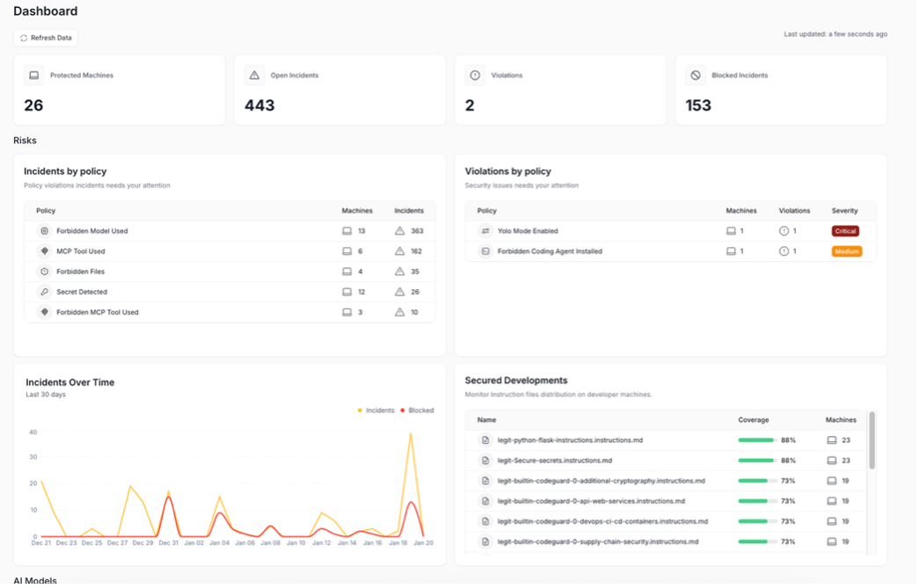Click the Protected Machines laptop icon

(34, 76)
